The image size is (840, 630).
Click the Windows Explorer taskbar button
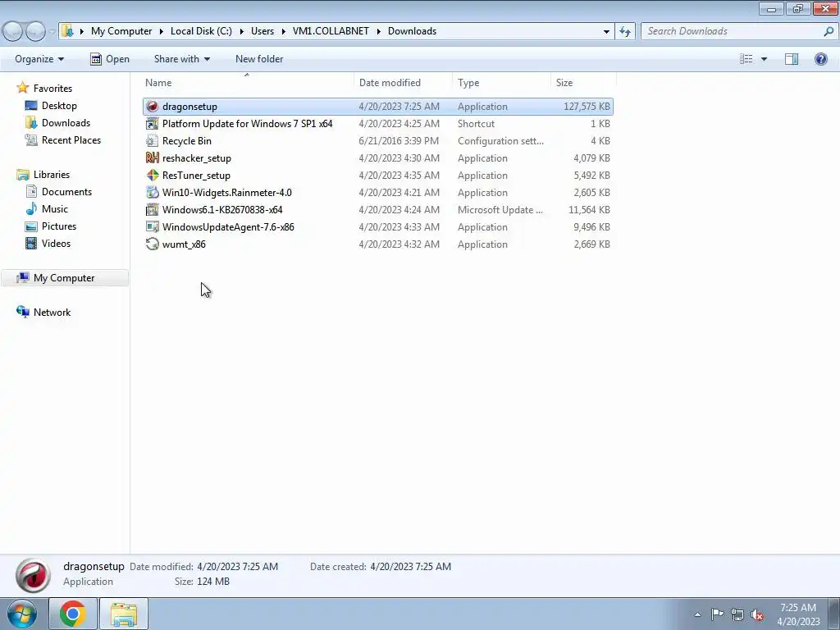coord(124,614)
